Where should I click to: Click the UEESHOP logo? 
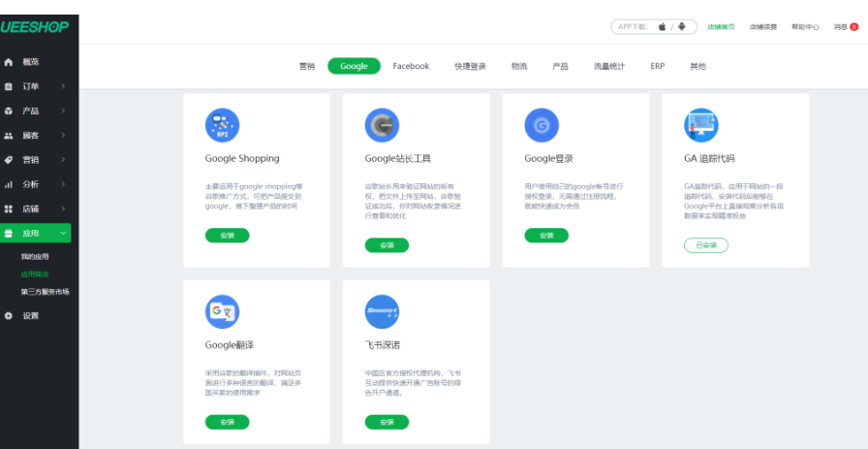click(35, 26)
